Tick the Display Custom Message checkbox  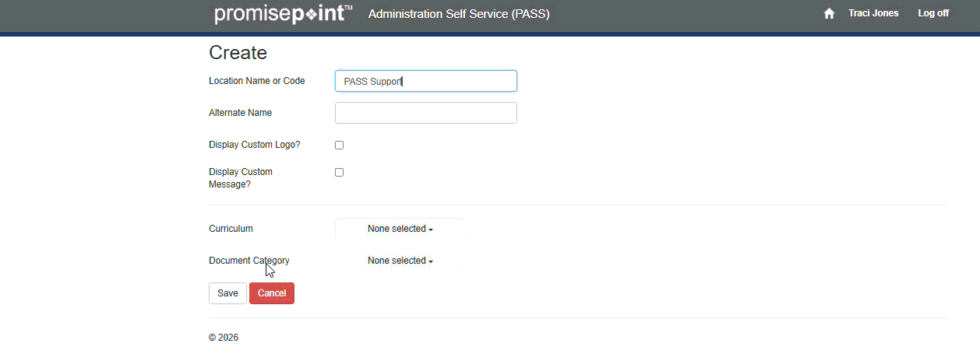(339, 172)
